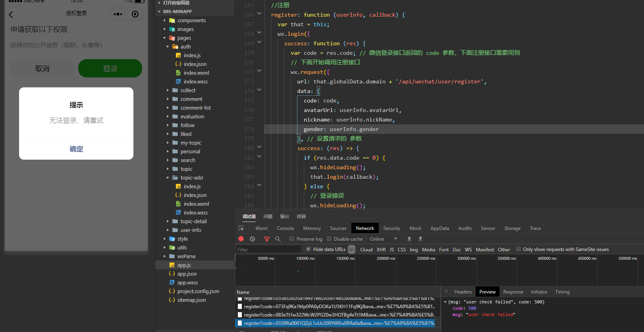Switch to the Headers tab
Viewport: 644px width, 332px height.
tap(463, 292)
